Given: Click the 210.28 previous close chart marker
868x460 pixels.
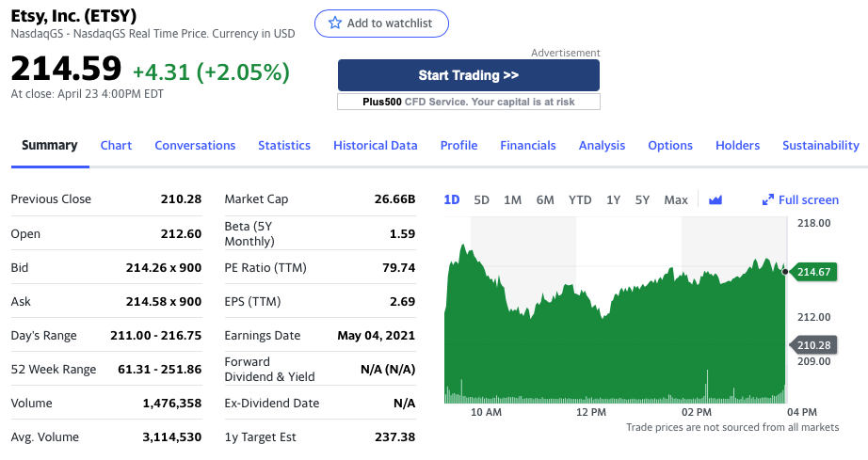Looking at the screenshot, I should pyautogui.click(x=813, y=345).
